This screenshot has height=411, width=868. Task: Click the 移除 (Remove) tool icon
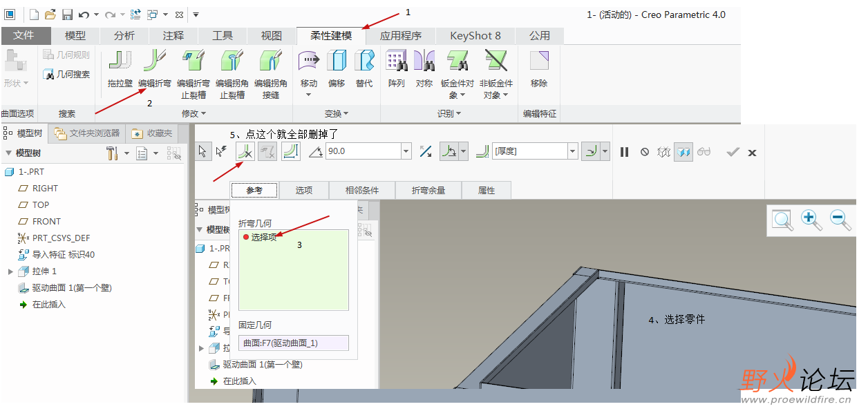click(x=539, y=61)
